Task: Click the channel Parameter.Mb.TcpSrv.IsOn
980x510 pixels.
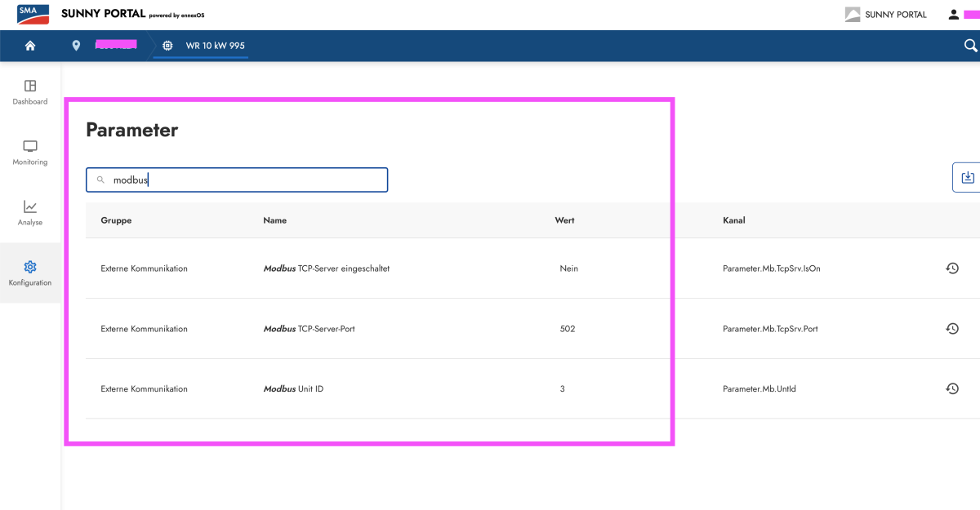Action: (772, 268)
